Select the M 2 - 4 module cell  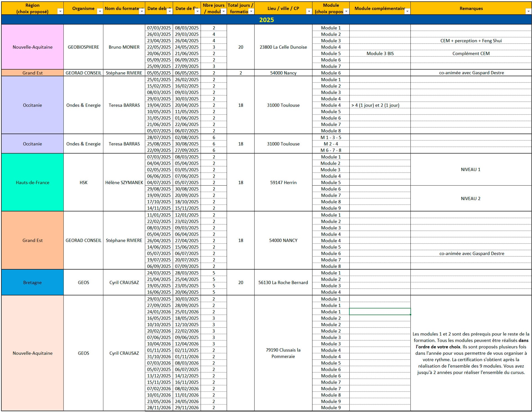point(331,144)
